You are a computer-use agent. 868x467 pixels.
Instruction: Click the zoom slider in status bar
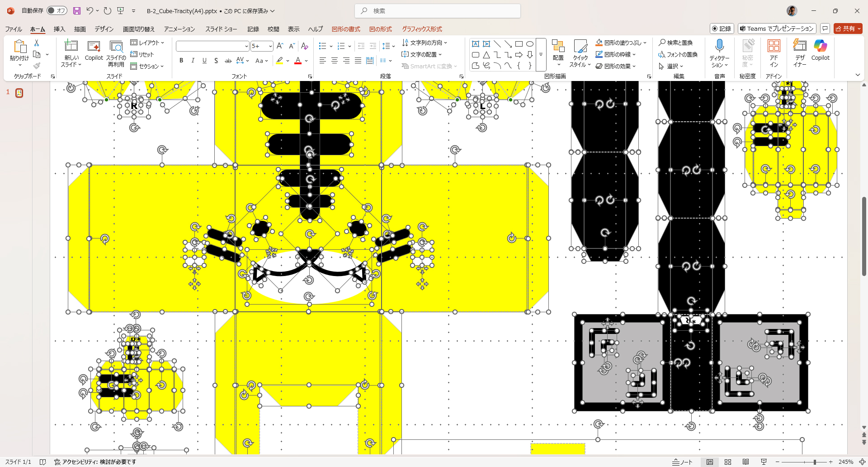pos(804,462)
